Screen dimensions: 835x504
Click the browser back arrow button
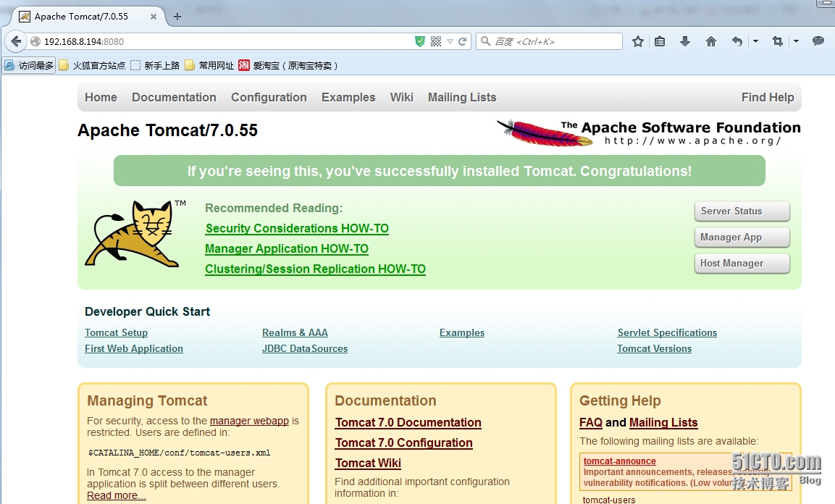coord(16,41)
